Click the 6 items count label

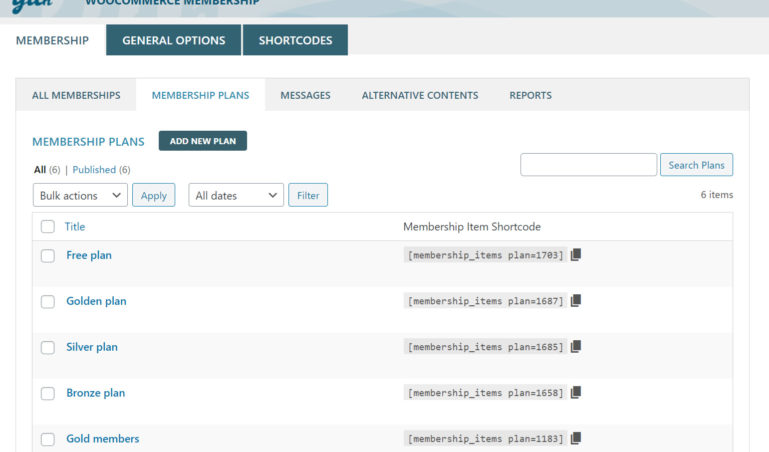pyautogui.click(x=717, y=195)
